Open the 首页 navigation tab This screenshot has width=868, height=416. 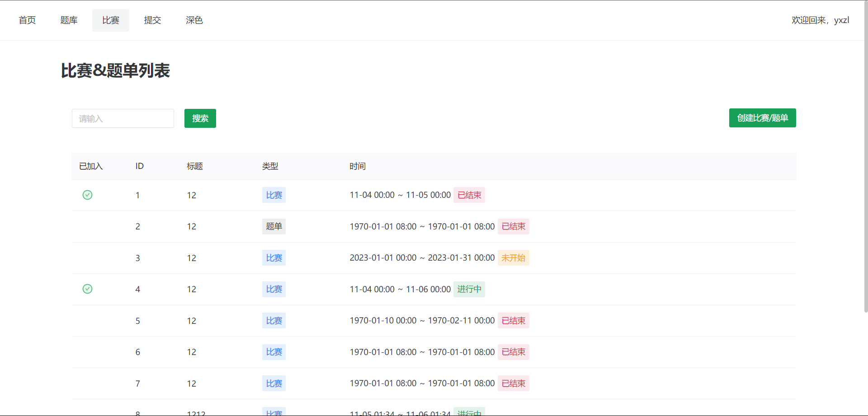27,20
